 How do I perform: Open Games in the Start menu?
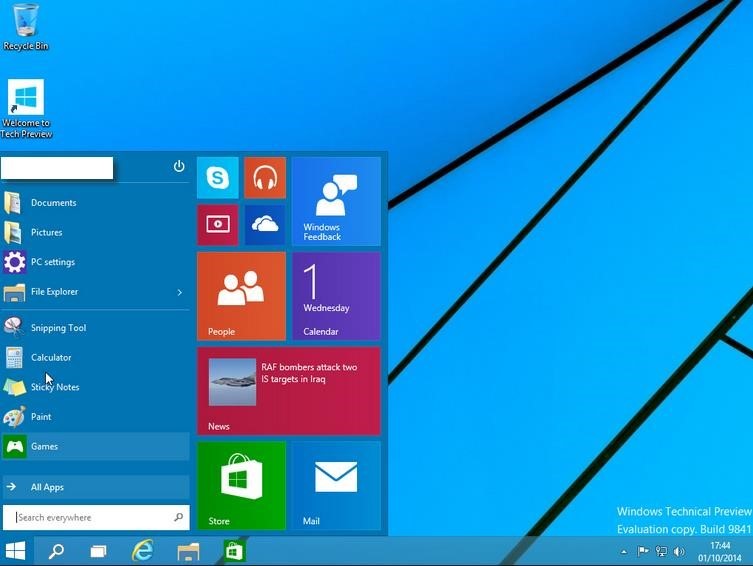coord(96,446)
